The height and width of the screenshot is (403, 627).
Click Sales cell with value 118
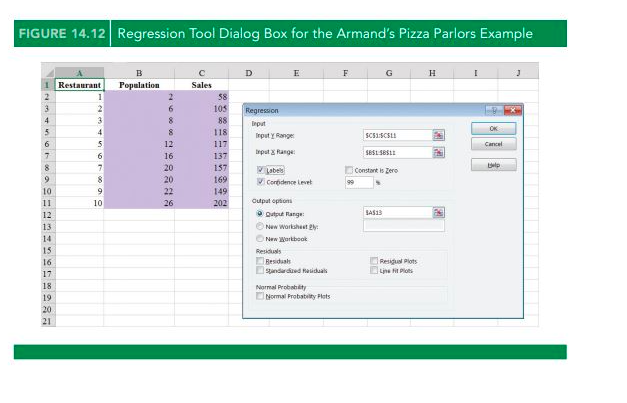coord(202,132)
